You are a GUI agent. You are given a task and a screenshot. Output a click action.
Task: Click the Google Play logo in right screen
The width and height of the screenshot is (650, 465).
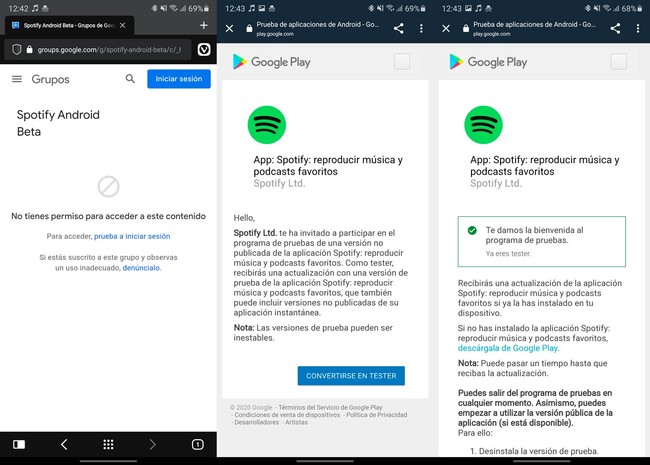pos(488,62)
